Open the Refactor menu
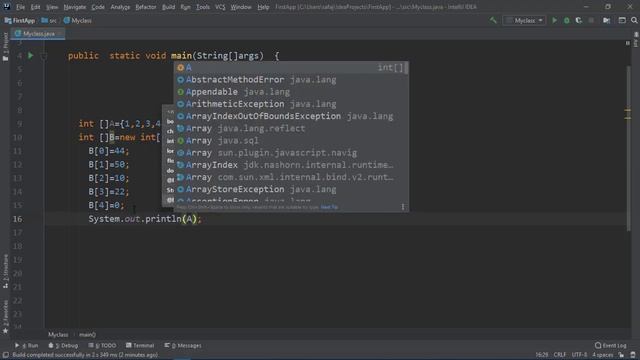 click(x=146, y=7)
